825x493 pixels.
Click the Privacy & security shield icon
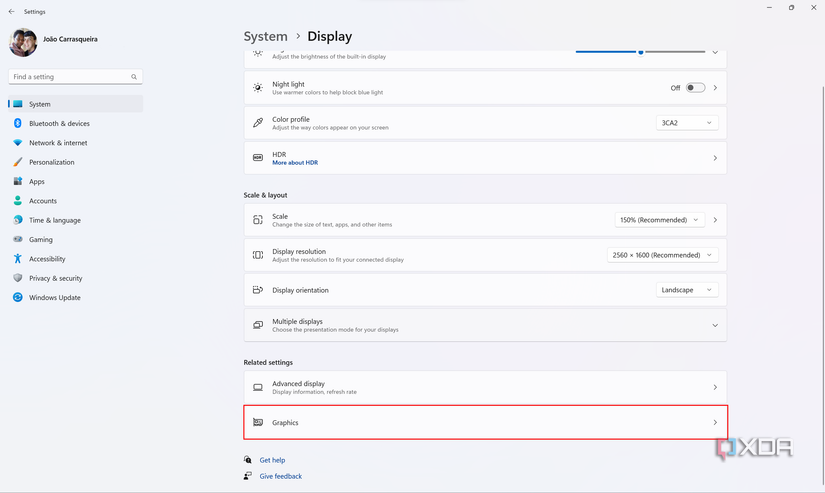coord(18,278)
